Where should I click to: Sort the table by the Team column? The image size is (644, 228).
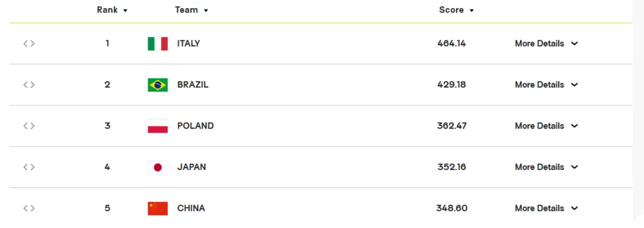coord(191,10)
